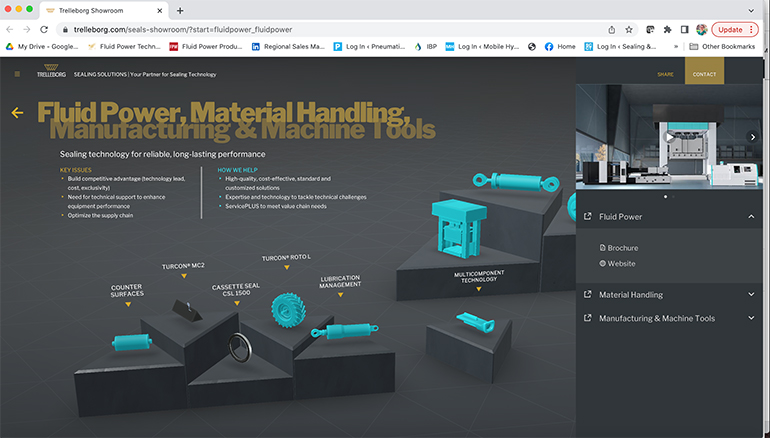Image resolution: width=770 pixels, height=438 pixels.
Task: Open the Fluid Power external link icon
Action: point(587,217)
